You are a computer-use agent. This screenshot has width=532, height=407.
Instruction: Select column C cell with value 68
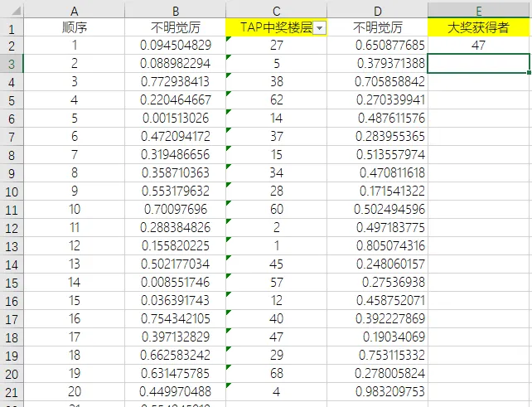(277, 373)
